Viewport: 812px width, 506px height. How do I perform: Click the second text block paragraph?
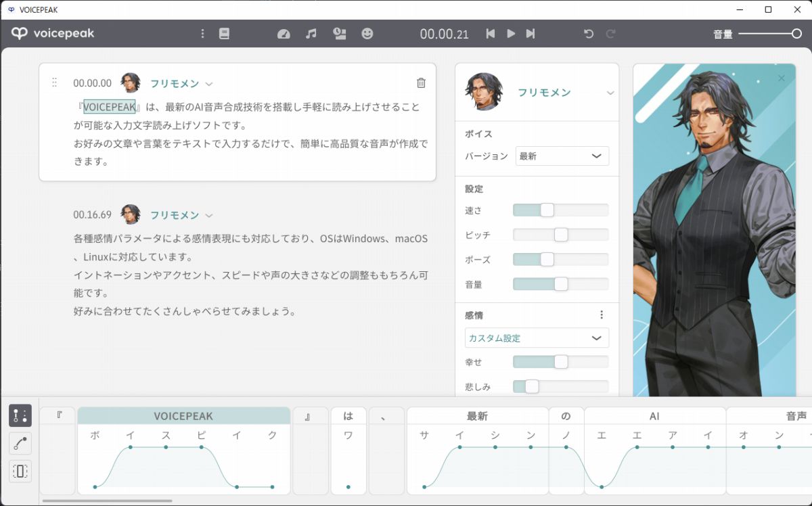[x=250, y=275]
